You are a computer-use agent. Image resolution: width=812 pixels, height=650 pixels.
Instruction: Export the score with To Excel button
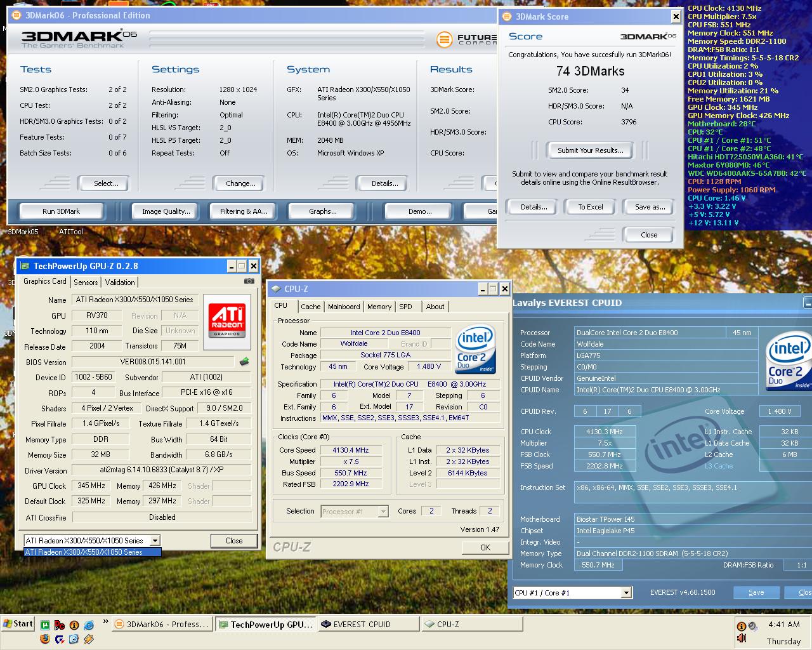click(591, 207)
